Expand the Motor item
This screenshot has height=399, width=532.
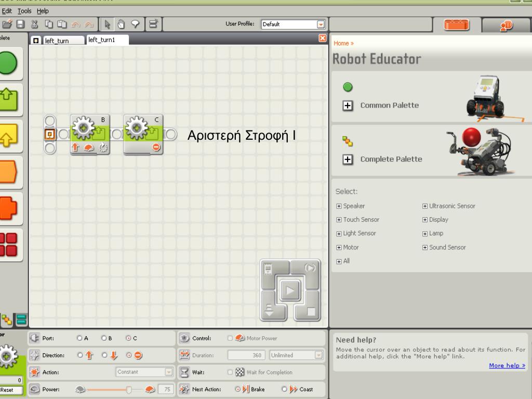(339, 248)
